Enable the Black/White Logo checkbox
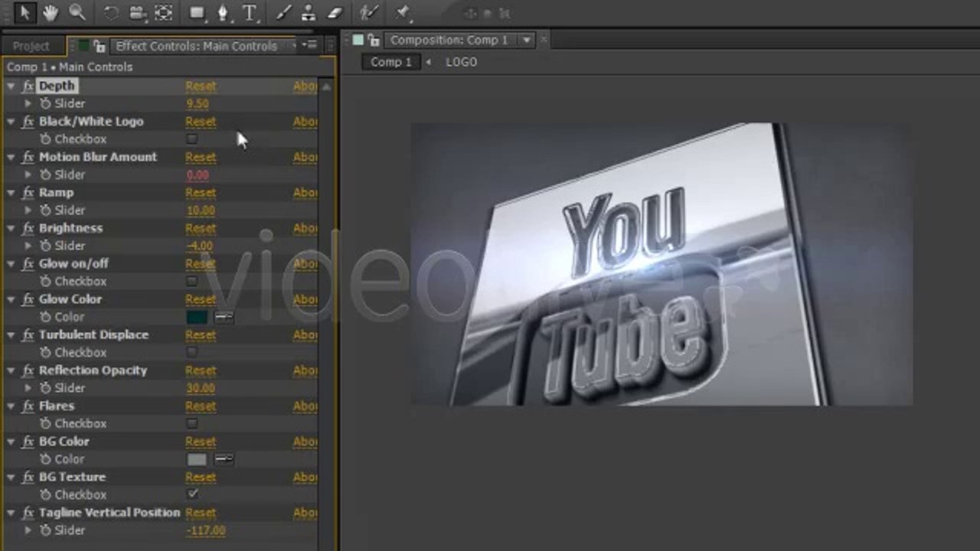 click(191, 139)
